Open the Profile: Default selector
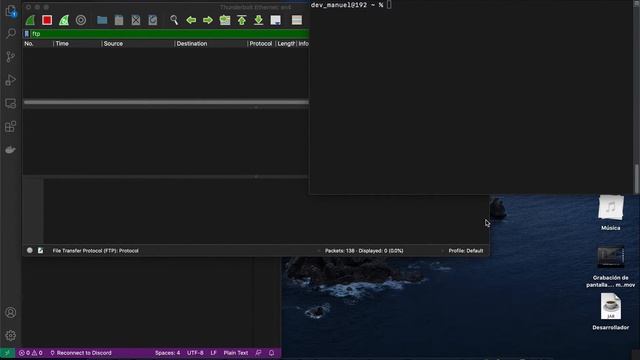Screen dimensions: 640x360 [466, 251]
